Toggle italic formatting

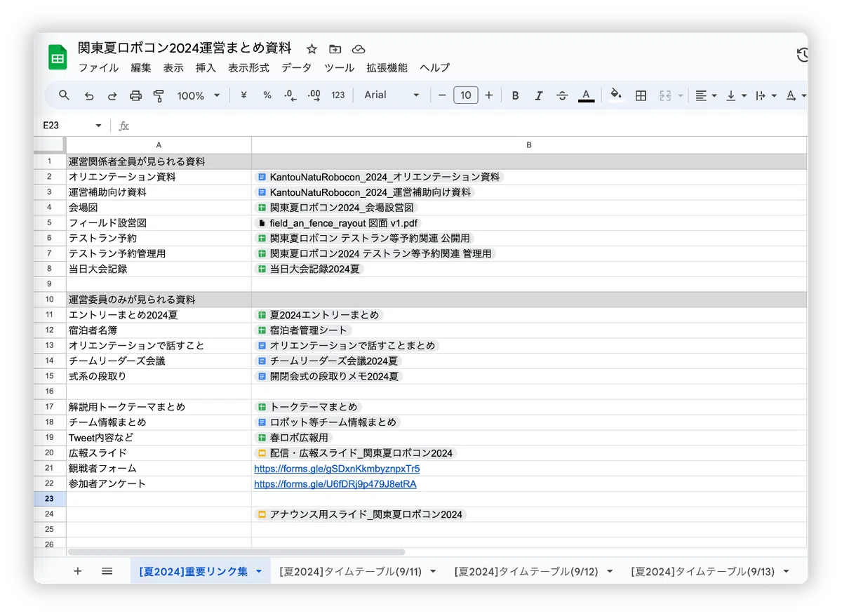pyautogui.click(x=539, y=95)
